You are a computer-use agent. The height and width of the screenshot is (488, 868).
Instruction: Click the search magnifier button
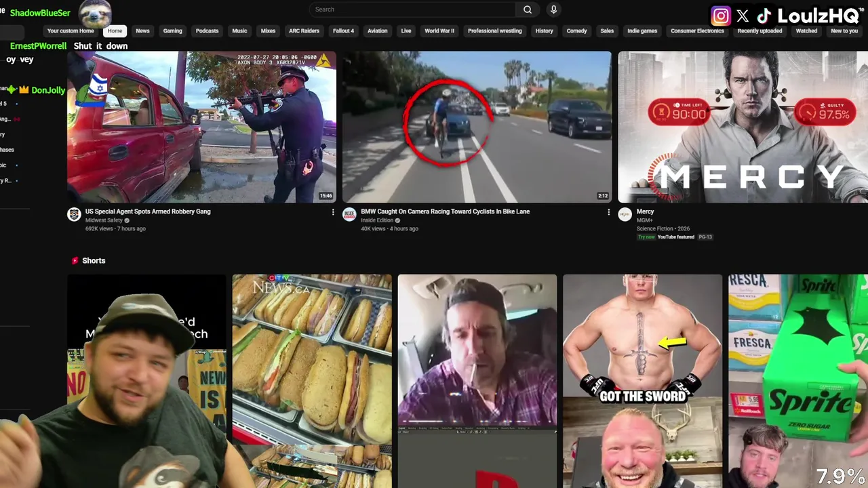[x=528, y=9]
